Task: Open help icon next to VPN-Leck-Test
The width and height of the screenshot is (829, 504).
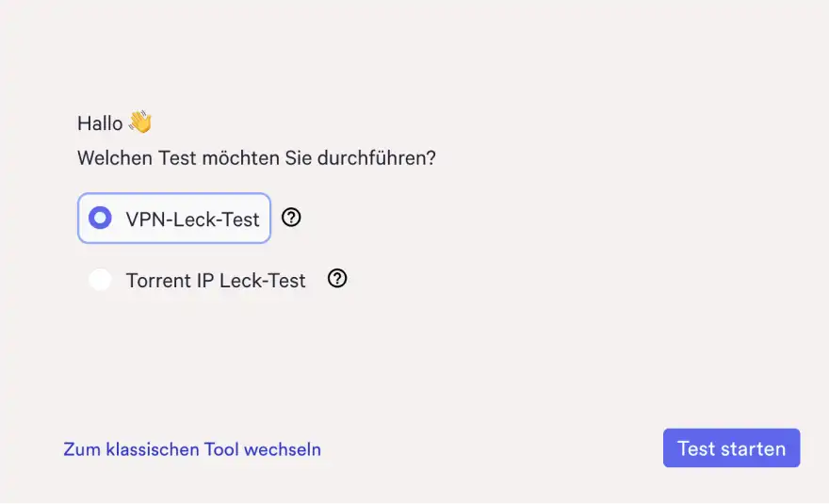Action: [292, 218]
